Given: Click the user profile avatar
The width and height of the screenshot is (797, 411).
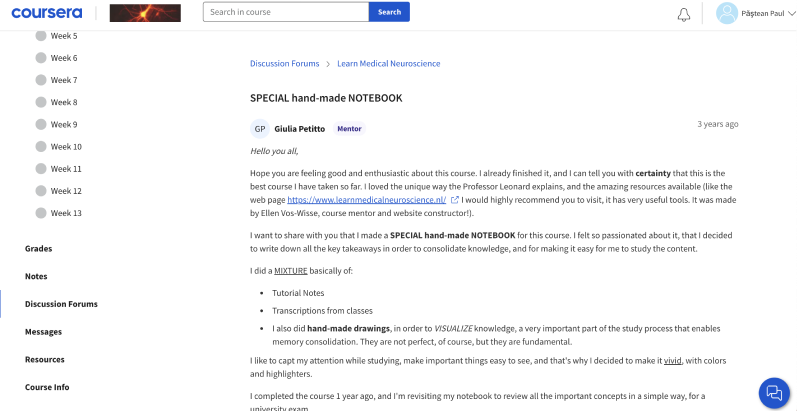Looking at the screenshot, I should pos(727,13).
